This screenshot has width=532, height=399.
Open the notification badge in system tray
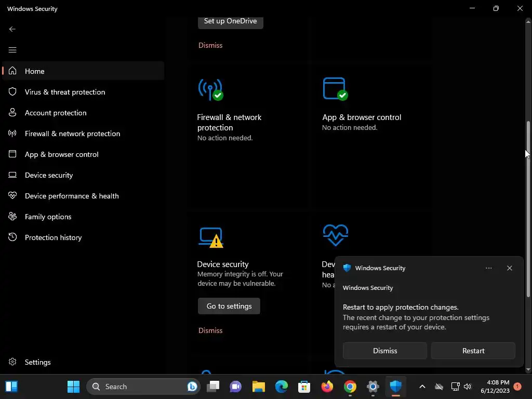point(517,387)
